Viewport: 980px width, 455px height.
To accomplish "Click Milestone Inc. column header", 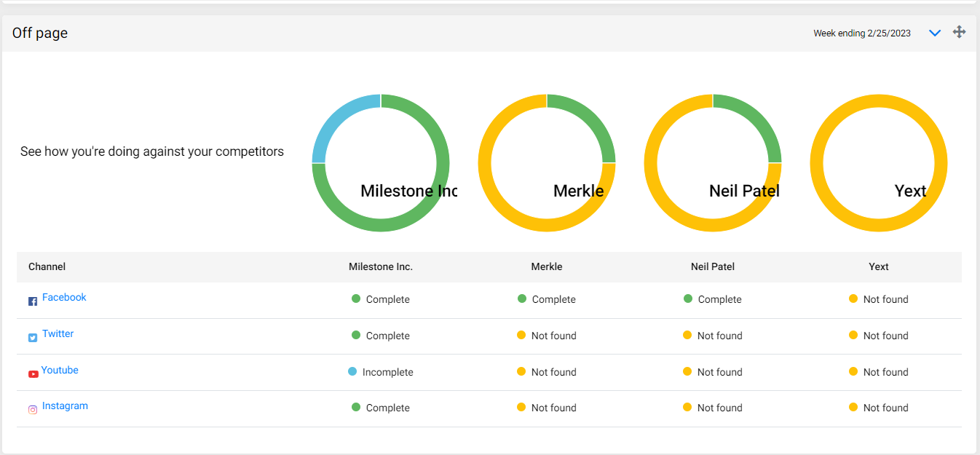I will pyautogui.click(x=381, y=266).
